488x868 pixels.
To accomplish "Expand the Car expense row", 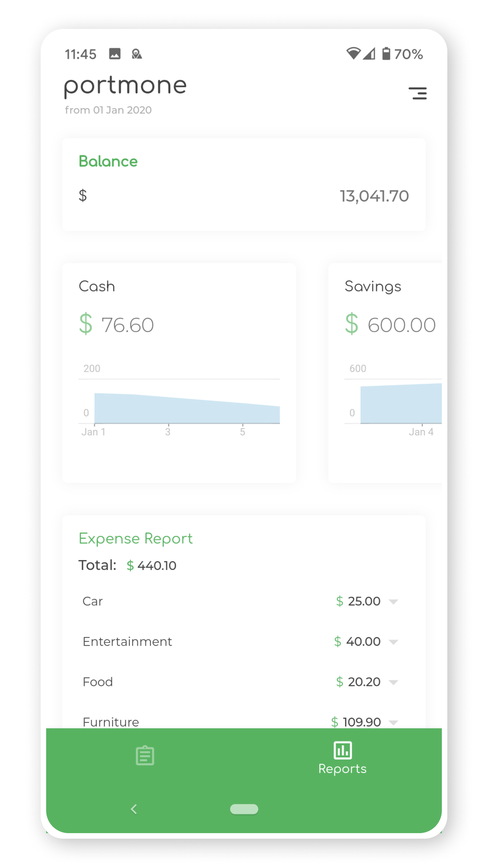I will (393, 602).
